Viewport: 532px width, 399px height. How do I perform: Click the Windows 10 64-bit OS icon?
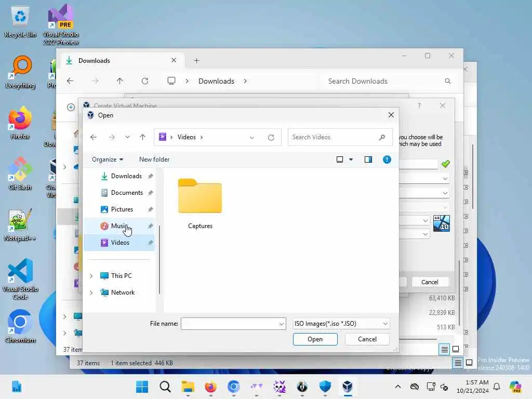pyautogui.click(x=442, y=223)
